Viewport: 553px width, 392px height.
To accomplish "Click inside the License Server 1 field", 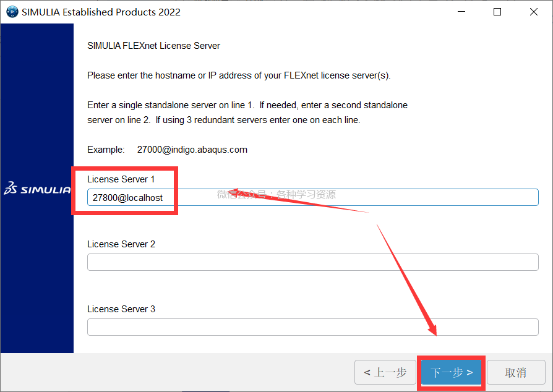I will click(x=312, y=197).
